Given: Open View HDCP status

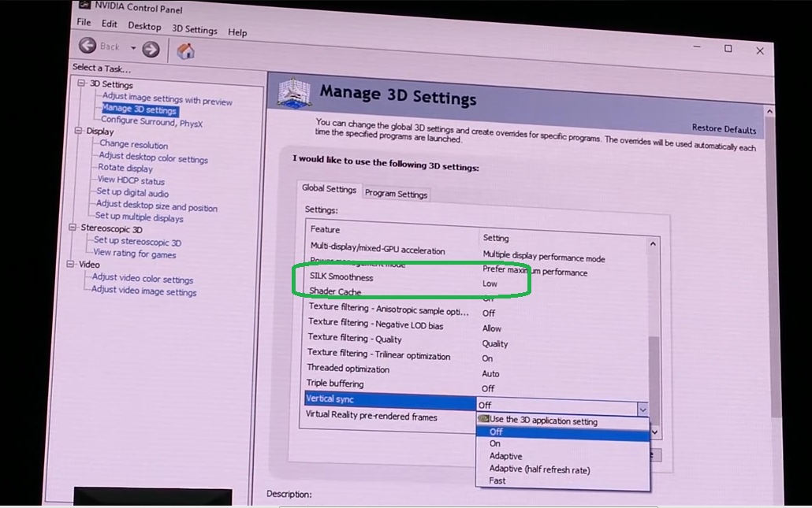Looking at the screenshot, I should tap(131, 180).
